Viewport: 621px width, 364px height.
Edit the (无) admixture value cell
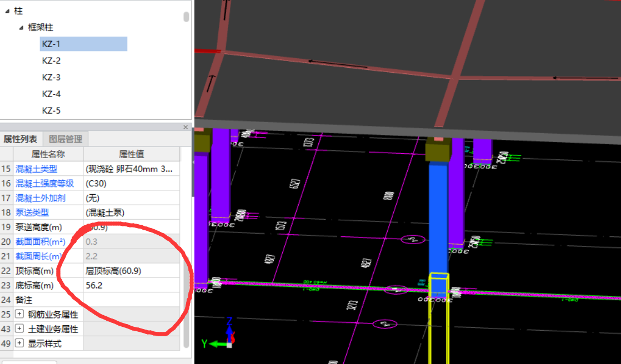coord(132,198)
